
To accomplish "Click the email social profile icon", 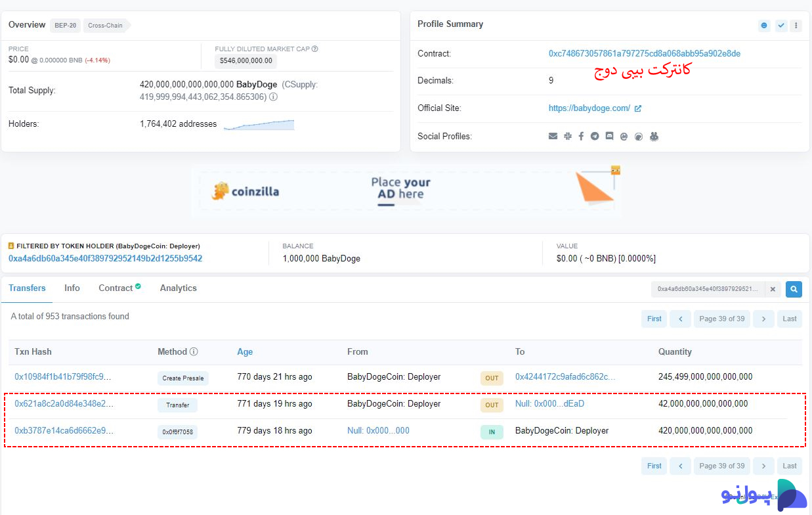I will tap(553, 137).
